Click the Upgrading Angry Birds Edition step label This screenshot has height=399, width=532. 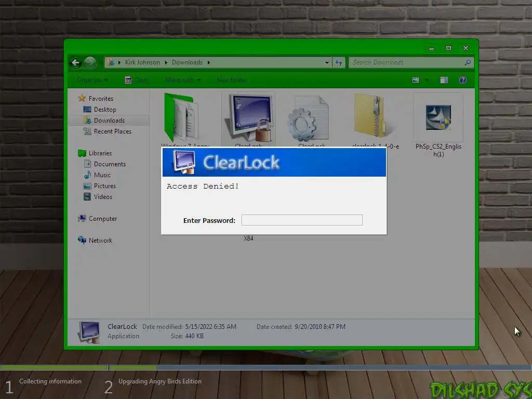[x=160, y=381]
